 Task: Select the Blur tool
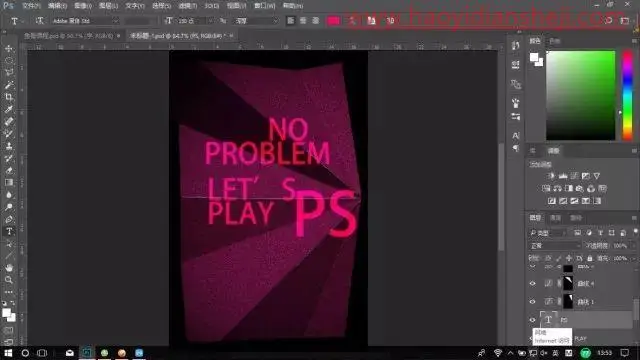[x=9, y=195]
